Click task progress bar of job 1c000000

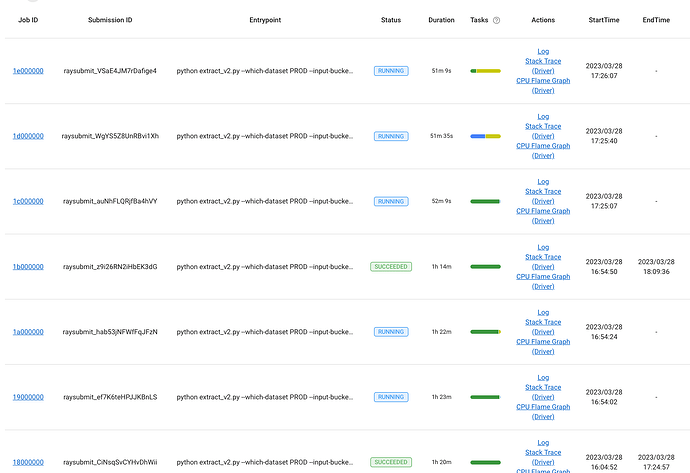pos(485,201)
